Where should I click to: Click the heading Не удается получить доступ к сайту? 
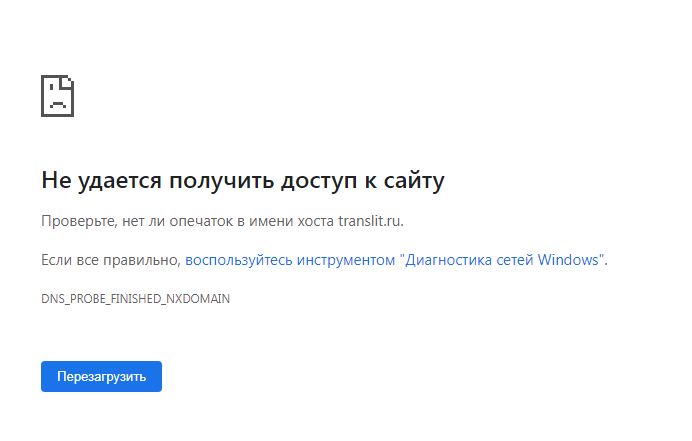[x=242, y=180]
